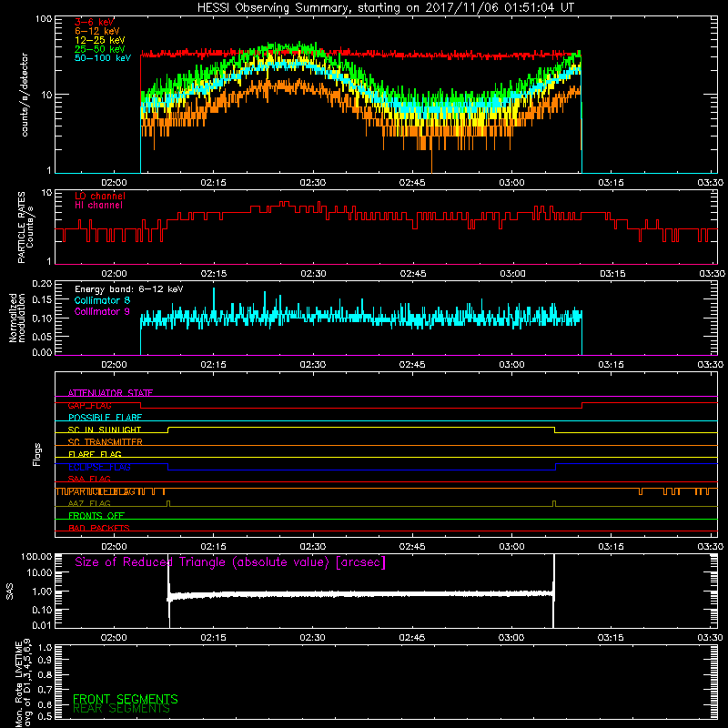Select the orange 6-12 keV legend label

(97, 31)
